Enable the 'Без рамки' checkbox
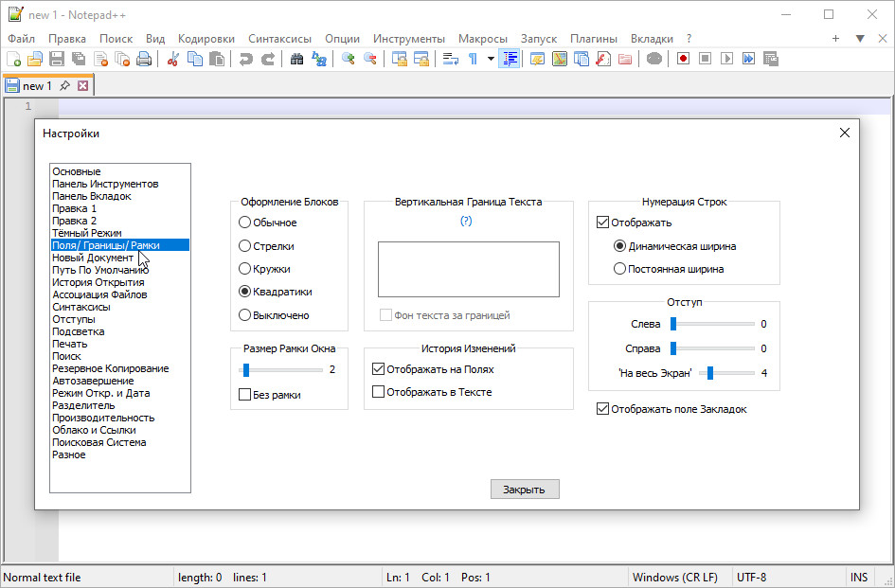Image resolution: width=895 pixels, height=588 pixels. pyautogui.click(x=245, y=394)
